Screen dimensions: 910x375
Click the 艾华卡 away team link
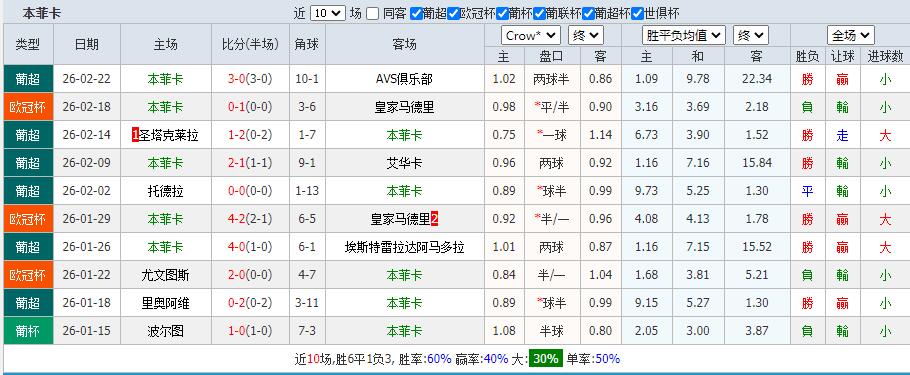pos(404,163)
